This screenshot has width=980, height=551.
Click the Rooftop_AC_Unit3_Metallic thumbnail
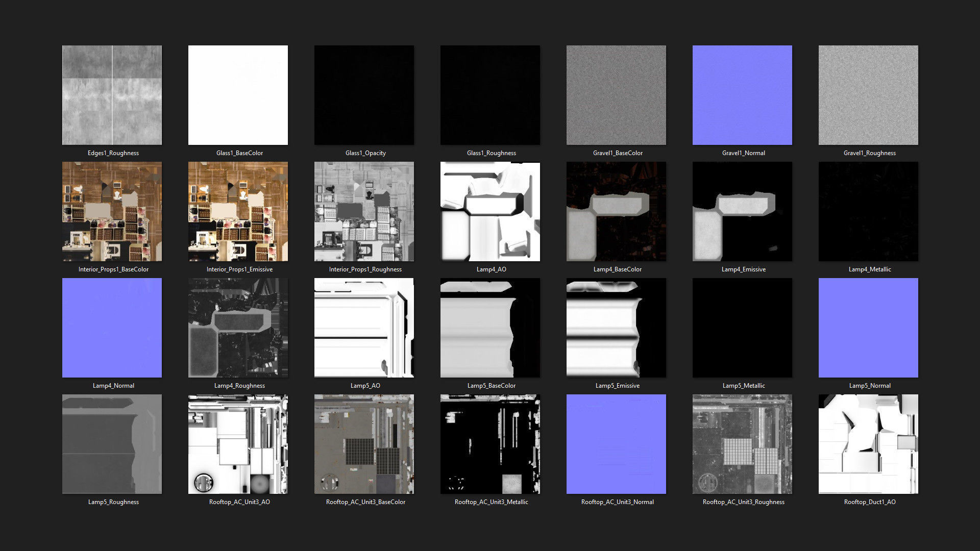(490, 444)
